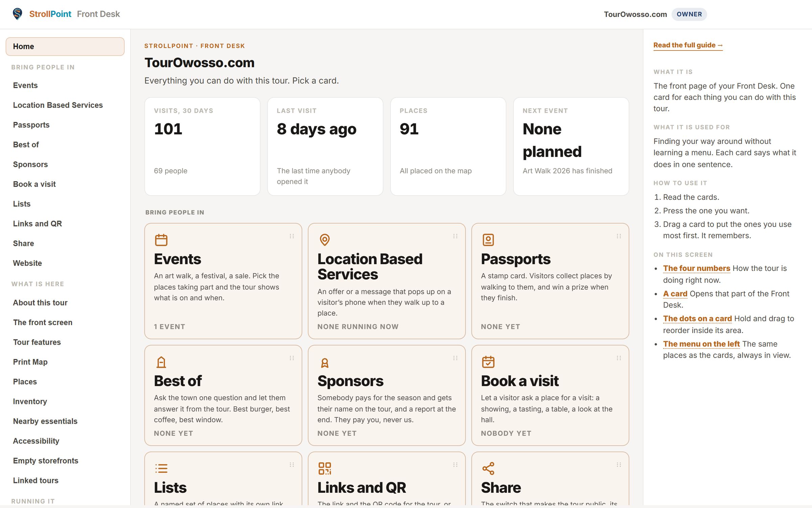Click the StrollPoint logo icon in the header
Screen dimensions: 812x508
pos(17,14)
